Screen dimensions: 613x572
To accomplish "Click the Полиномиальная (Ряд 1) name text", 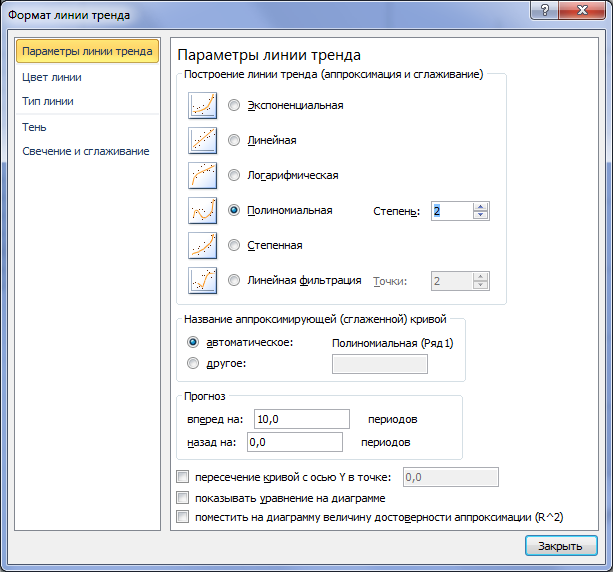I will (393, 343).
